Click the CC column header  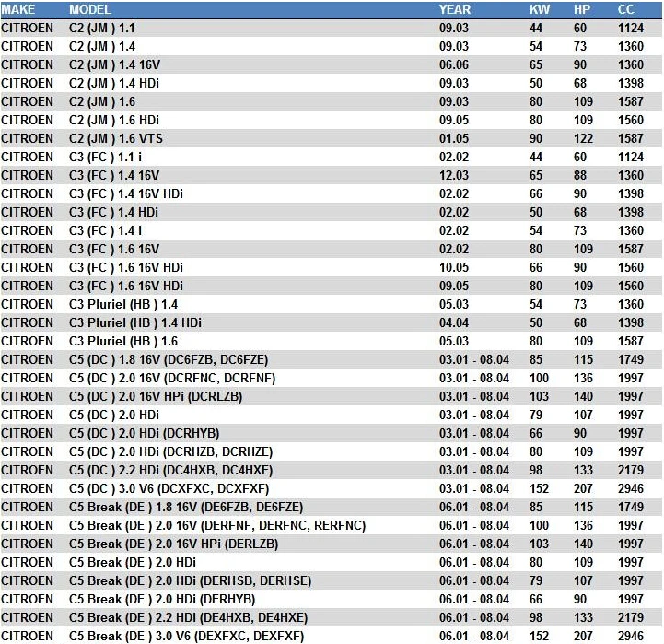pyautogui.click(x=626, y=9)
